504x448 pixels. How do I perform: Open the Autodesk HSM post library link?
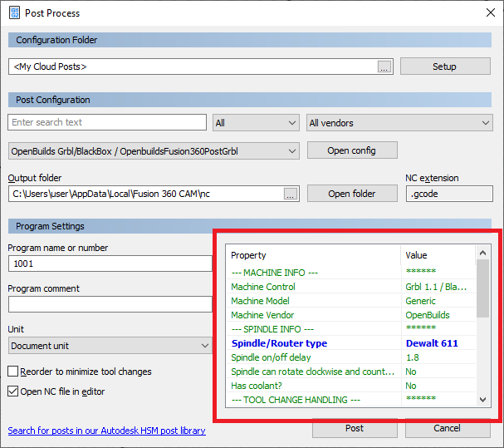pyautogui.click(x=106, y=431)
